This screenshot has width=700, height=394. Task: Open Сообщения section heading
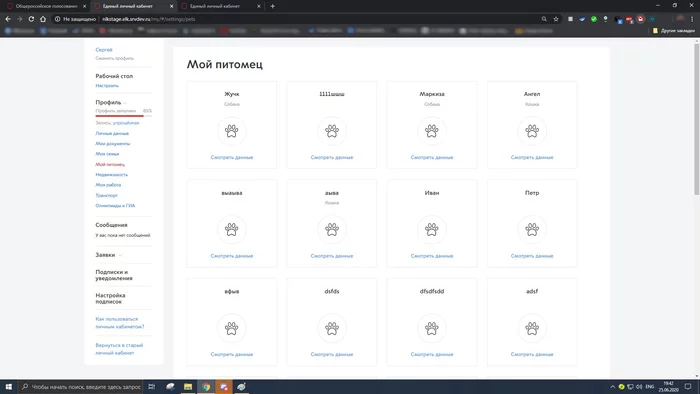coord(111,225)
